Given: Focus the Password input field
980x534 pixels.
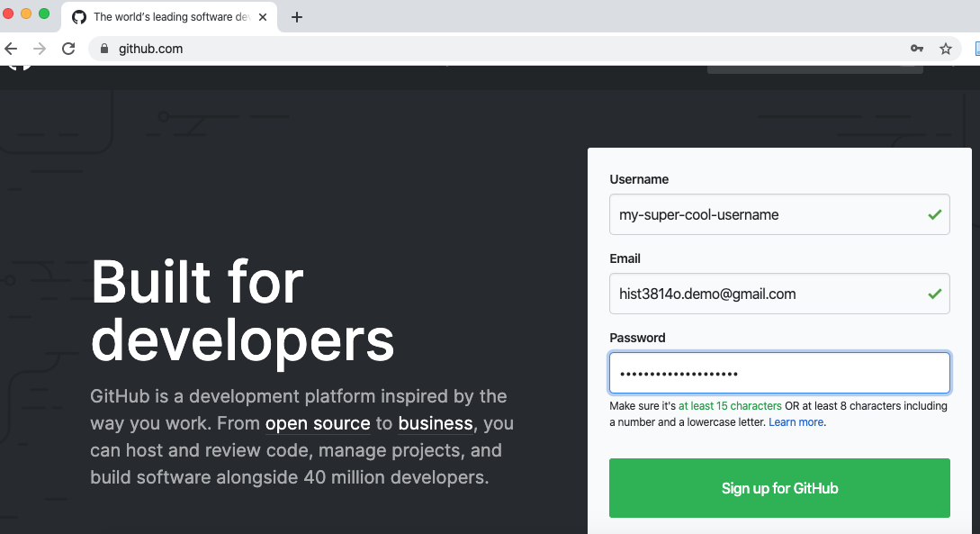Looking at the screenshot, I should pyautogui.click(x=779, y=374).
